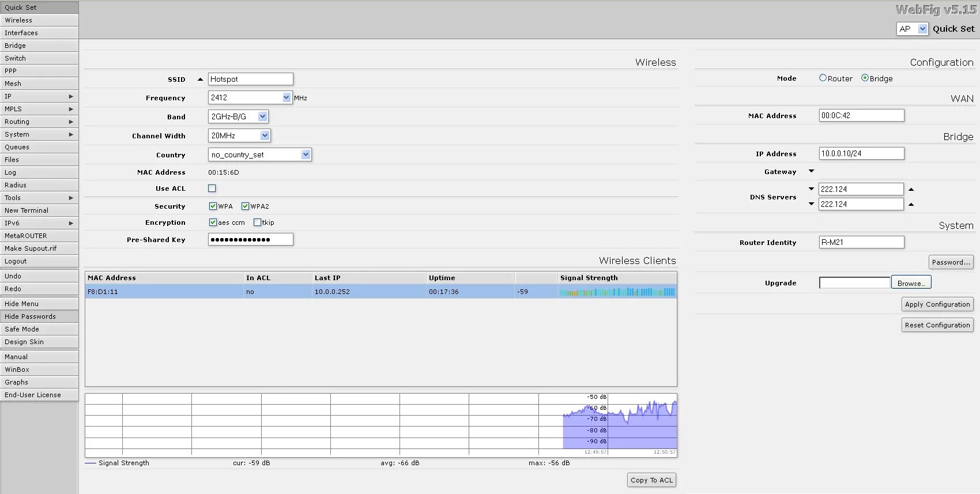980x494 pixels.
Task: Click the client signal strength bar
Action: click(x=617, y=292)
